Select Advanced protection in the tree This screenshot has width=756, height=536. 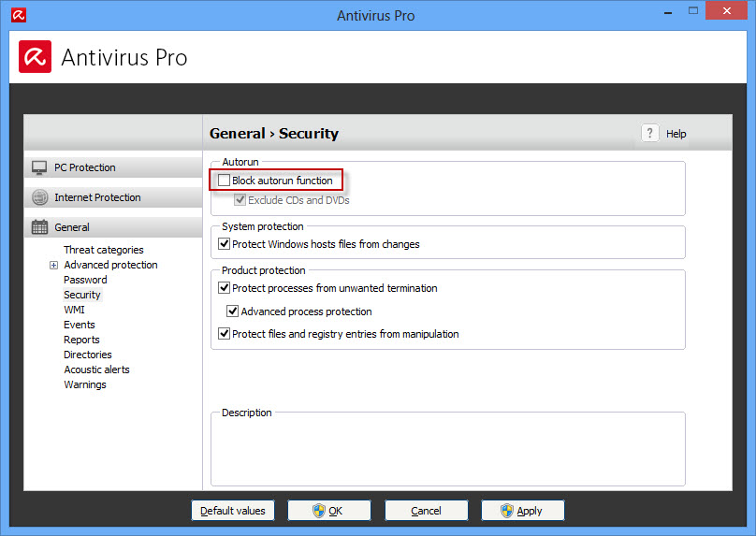(111, 265)
